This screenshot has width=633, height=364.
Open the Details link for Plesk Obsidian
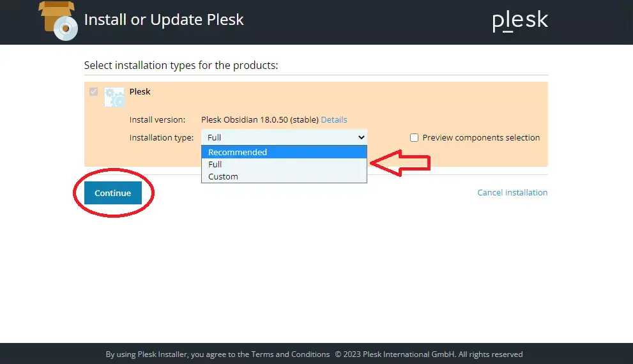[x=334, y=120]
